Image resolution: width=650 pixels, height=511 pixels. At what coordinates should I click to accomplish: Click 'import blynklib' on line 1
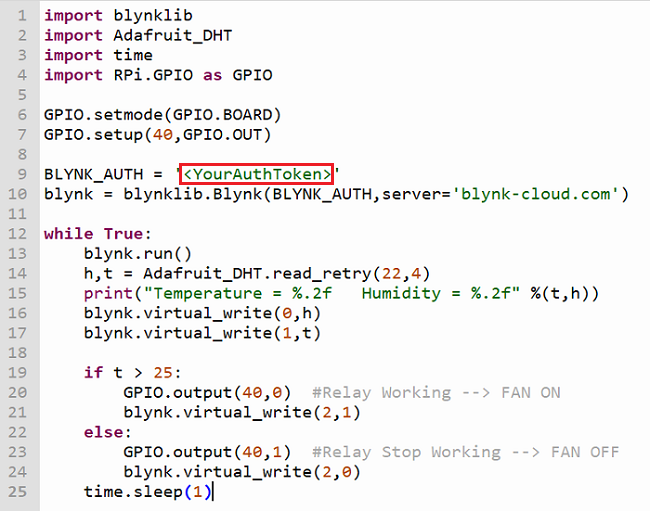[x=119, y=16]
